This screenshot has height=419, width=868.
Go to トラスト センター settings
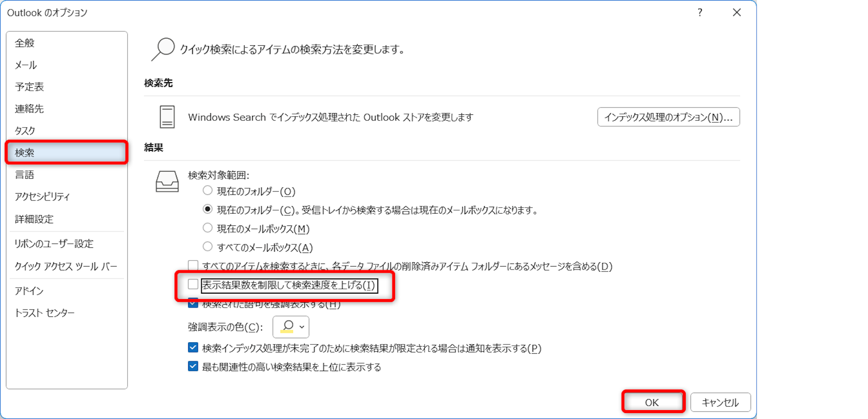tap(45, 313)
